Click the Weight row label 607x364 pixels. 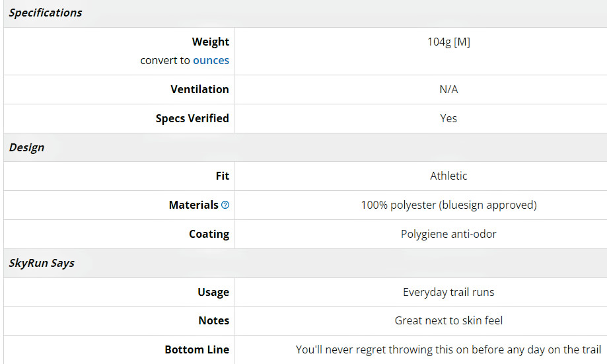point(211,42)
